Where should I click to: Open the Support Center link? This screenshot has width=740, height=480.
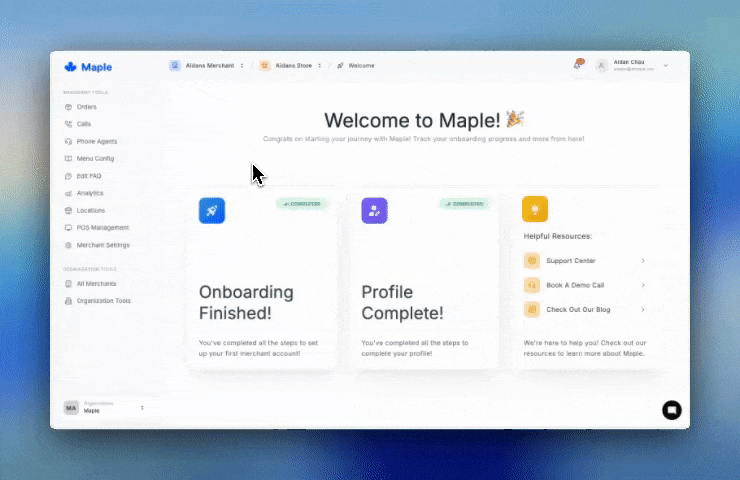(571, 261)
